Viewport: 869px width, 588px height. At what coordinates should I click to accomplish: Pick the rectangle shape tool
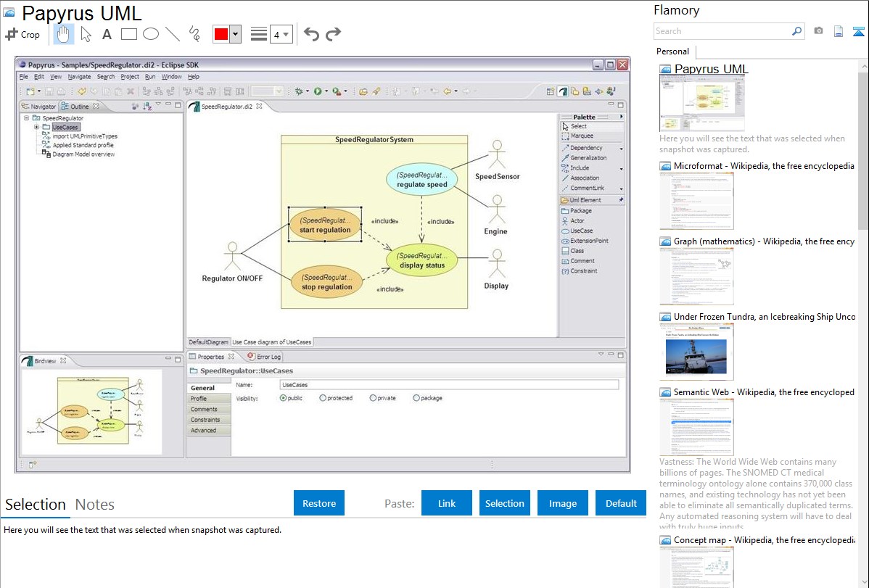click(x=129, y=34)
